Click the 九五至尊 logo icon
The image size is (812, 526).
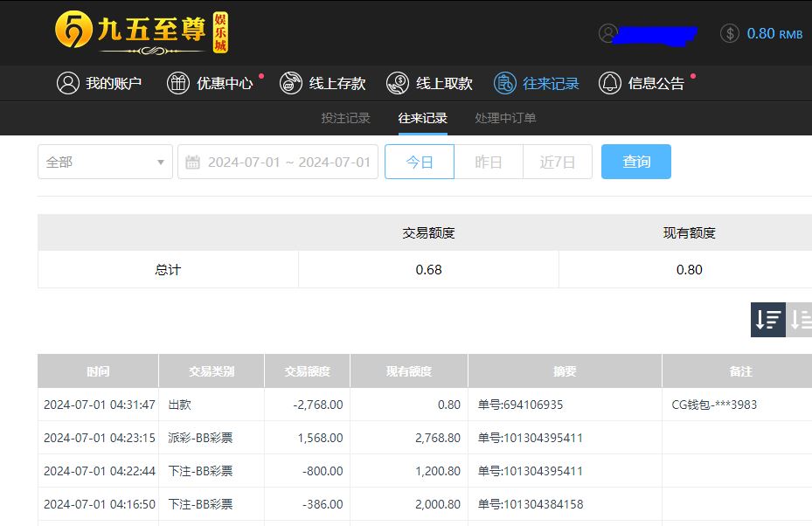coord(74,32)
